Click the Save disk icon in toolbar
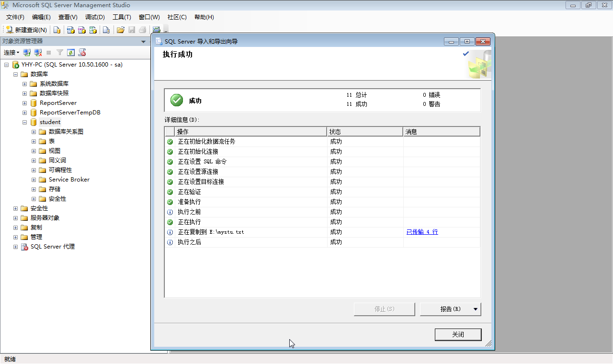Screen dimensions: 613x364 pos(132,30)
